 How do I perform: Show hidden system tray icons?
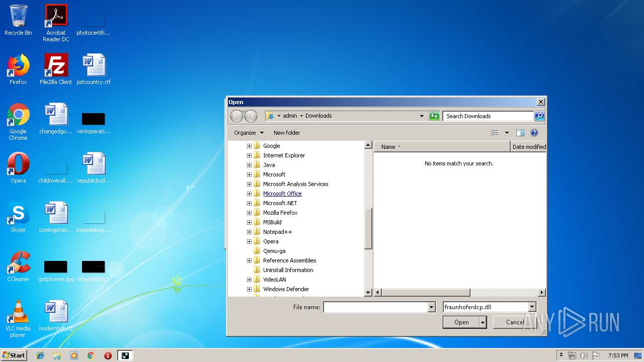[561, 355]
